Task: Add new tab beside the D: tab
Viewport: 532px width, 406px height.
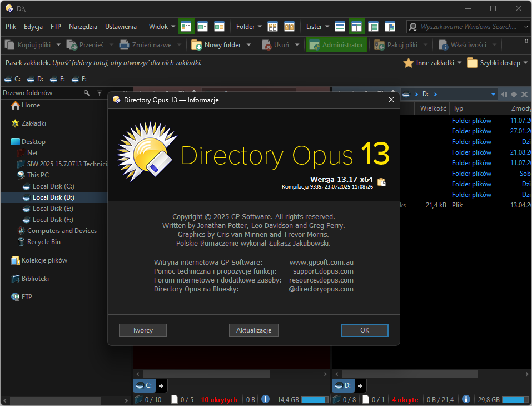Action: (360, 385)
